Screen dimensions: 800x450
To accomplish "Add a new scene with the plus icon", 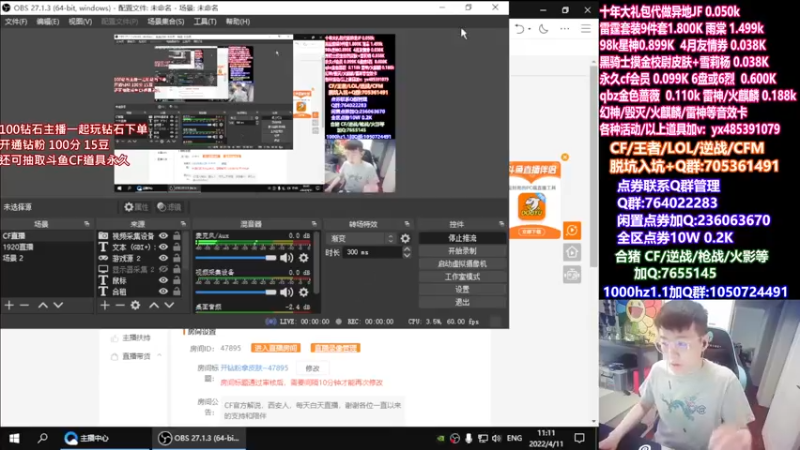I will tap(9, 305).
